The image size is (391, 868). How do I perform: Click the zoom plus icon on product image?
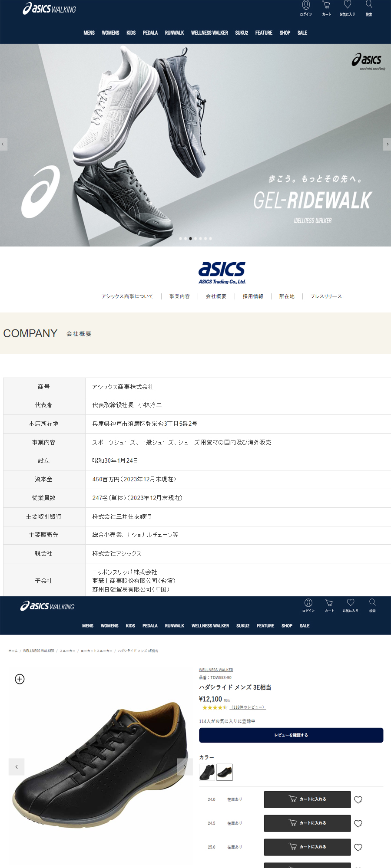pos(20,679)
